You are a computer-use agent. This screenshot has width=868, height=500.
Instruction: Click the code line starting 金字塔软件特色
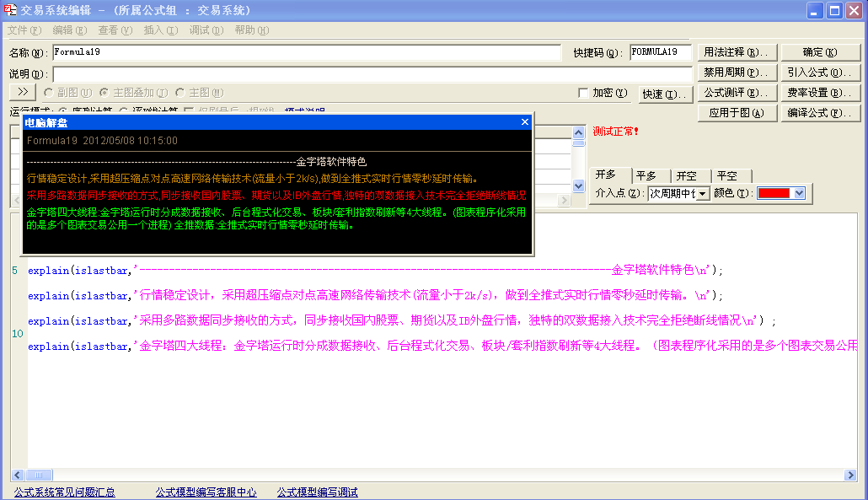point(375,270)
